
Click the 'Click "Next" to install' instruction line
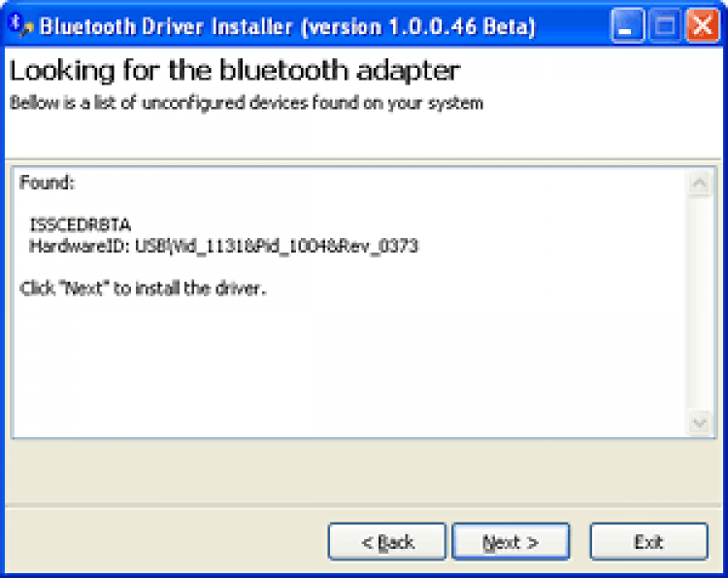coord(142,289)
